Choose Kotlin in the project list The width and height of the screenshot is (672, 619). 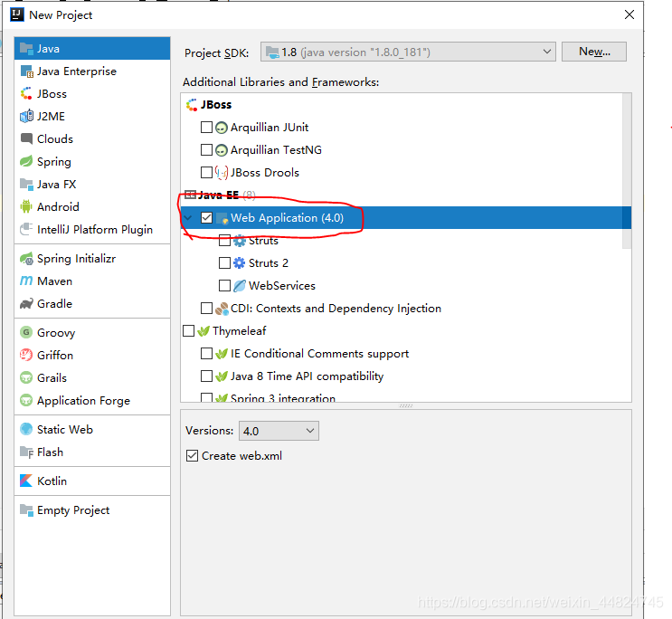tap(92, 481)
